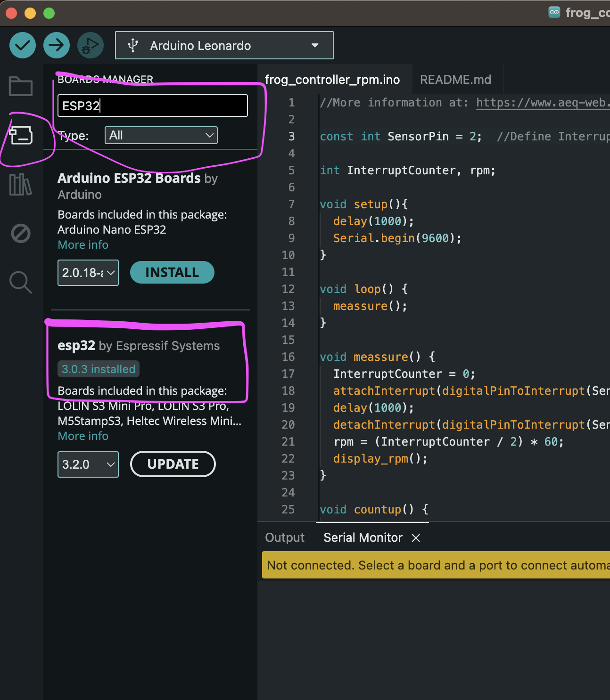Click the ESP32 boards search field
The height and width of the screenshot is (700, 610).
click(153, 106)
